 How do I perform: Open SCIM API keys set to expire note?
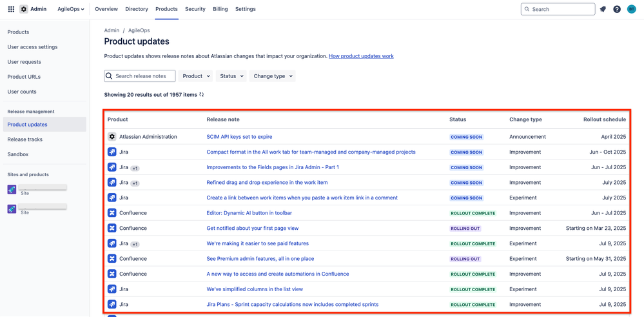click(239, 137)
